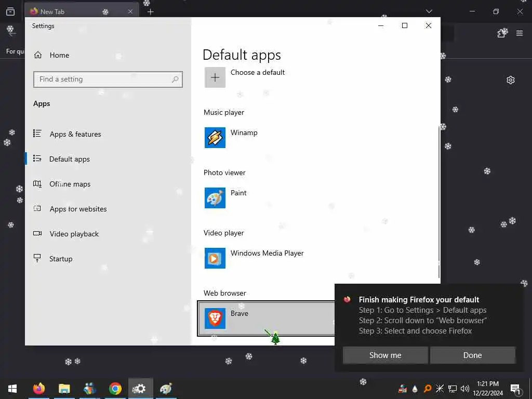The width and height of the screenshot is (532, 399).
Task: Click Done in Firefox notification
Action: 472,355
